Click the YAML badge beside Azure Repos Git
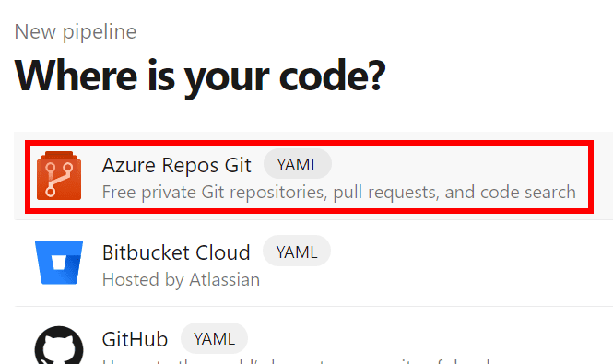Image resolution: width=613 pixels, height=364 pixels. point(298,165)
